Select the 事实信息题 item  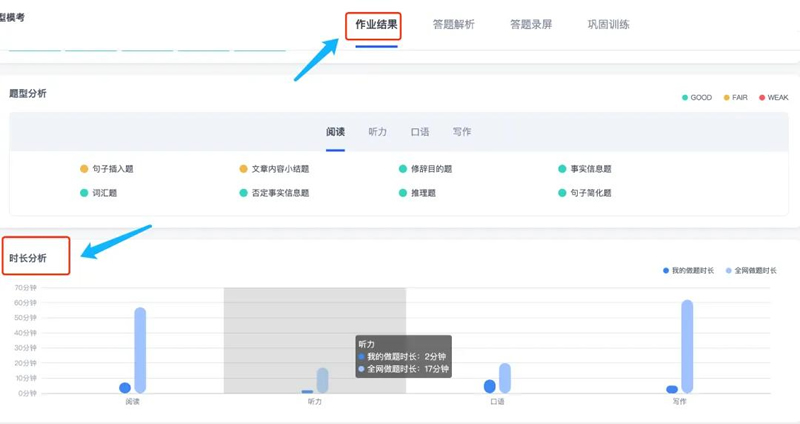590,169
